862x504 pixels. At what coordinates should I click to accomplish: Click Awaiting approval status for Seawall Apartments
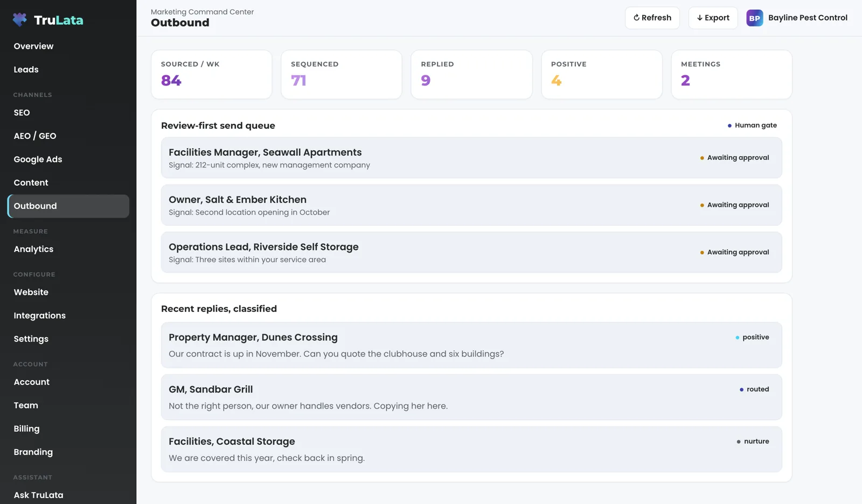coord(734,158)
